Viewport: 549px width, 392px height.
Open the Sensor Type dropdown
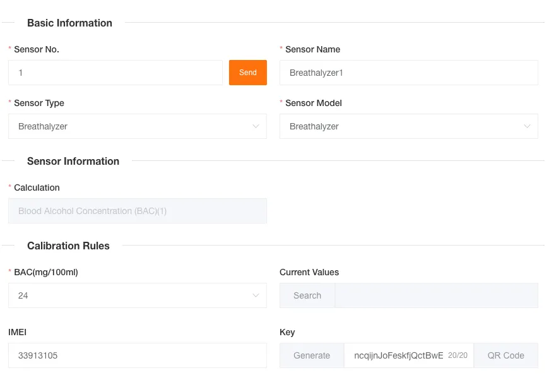(137, 126)
